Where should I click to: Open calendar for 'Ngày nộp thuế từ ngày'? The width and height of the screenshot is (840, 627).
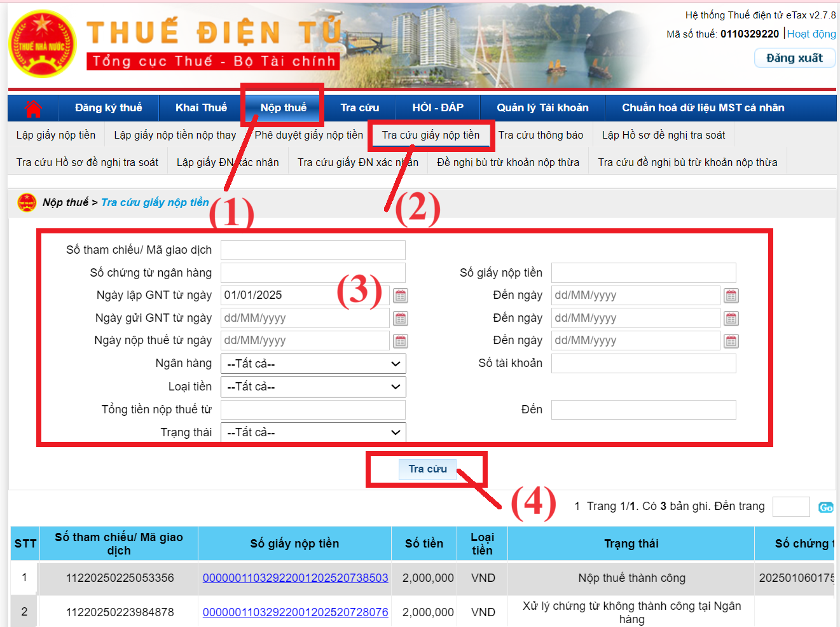tap(400, 341)
